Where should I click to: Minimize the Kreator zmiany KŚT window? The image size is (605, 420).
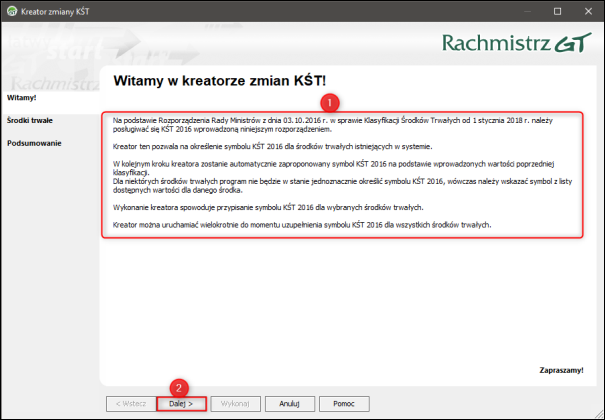click(527, 12)
